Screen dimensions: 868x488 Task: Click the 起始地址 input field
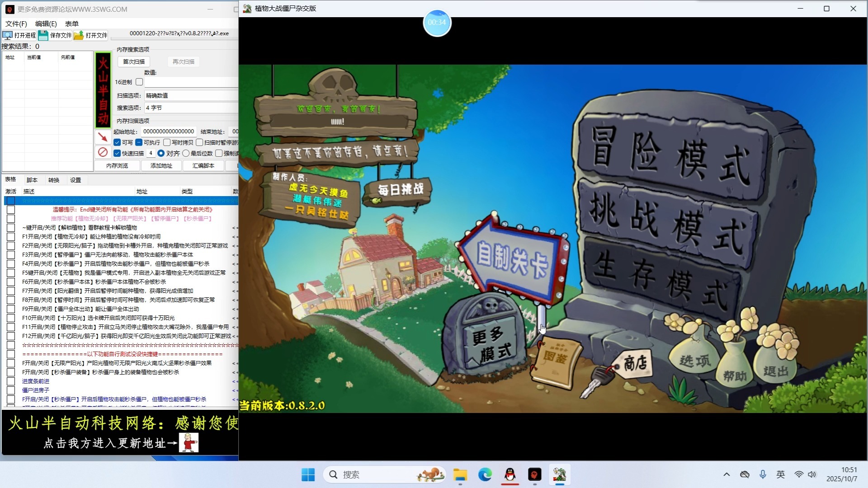[169, 131]
